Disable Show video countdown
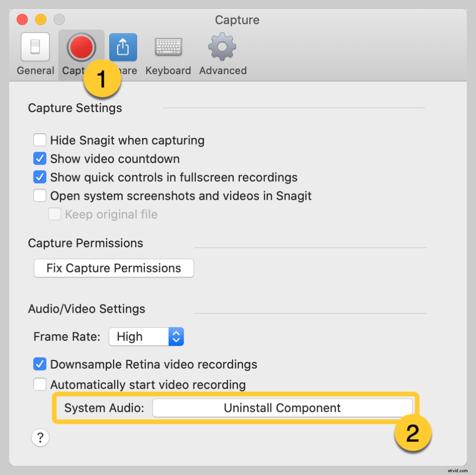476x475 pixels. [x=40, y=158]
